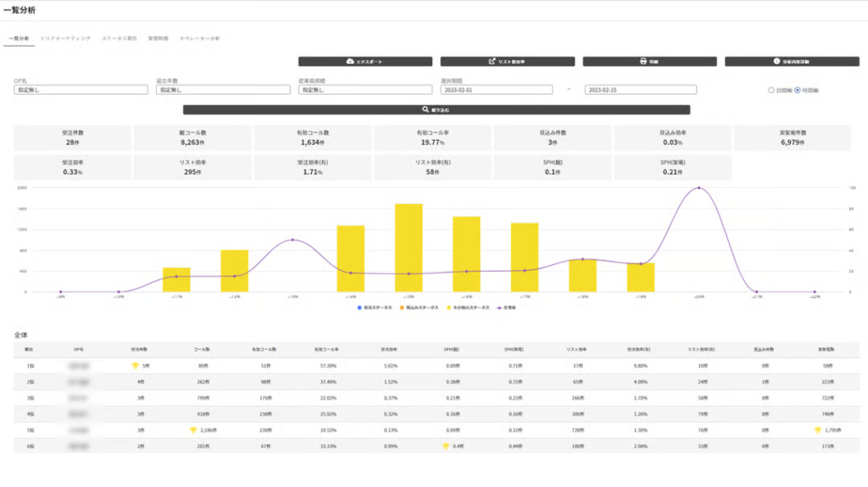Open the ステータス割合 tab
The width and height of the screenshot is (868, 487).
coord(120,39)
